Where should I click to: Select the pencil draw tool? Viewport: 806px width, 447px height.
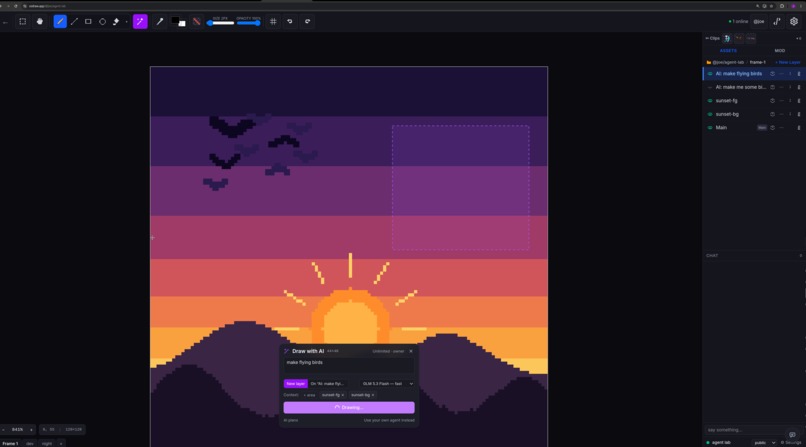coord(60,22)
